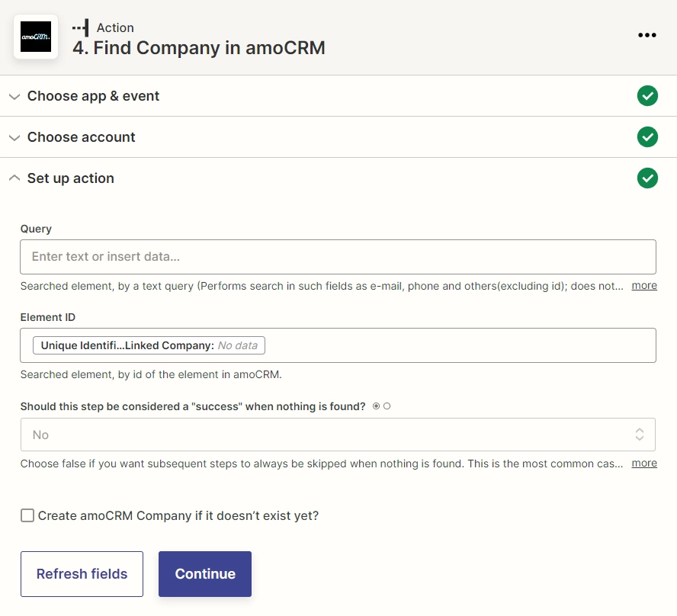The height and width of the screenshot is (616, 677).
Task: Toggle the up-down arrows on the No dropdown
Action: click(x=640, y=435)
